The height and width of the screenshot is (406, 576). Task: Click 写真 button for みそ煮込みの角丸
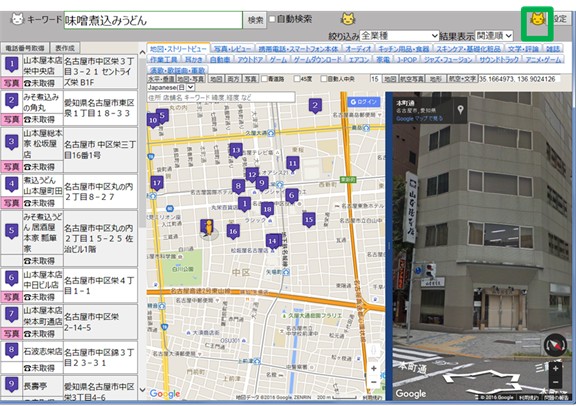(x=11, y=119)
